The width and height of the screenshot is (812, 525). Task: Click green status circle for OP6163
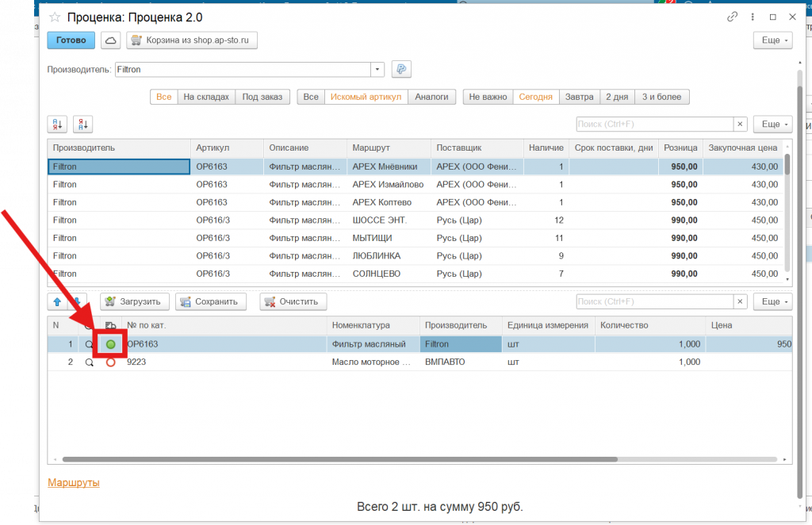click(x=111, y=344)
